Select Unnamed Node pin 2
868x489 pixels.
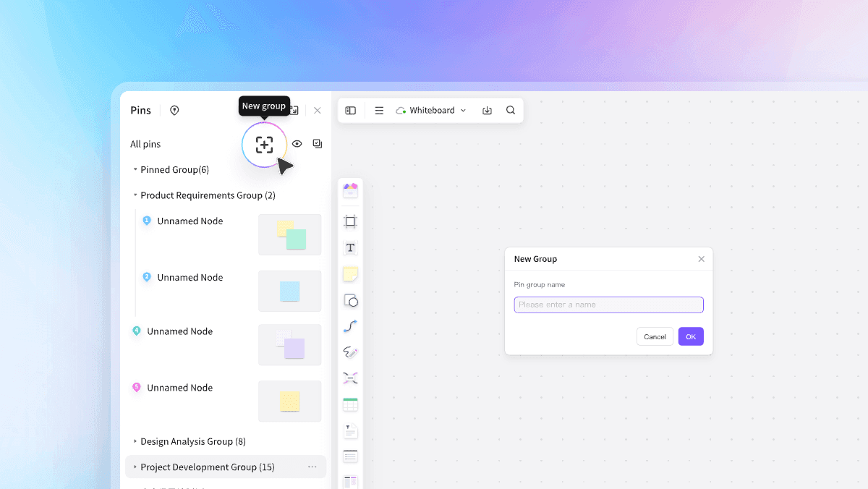pos(190,278)
